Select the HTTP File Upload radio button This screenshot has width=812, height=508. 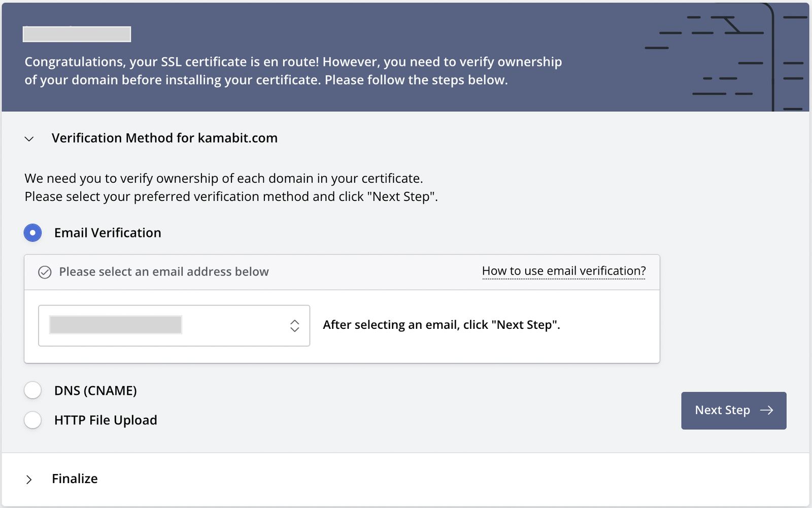(x=33, y=420)
